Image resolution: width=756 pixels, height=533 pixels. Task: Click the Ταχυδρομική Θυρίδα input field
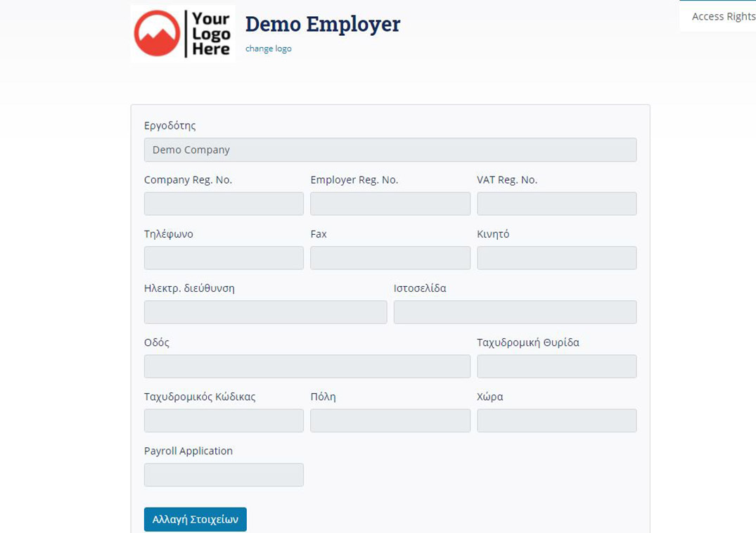click(557, 366)
